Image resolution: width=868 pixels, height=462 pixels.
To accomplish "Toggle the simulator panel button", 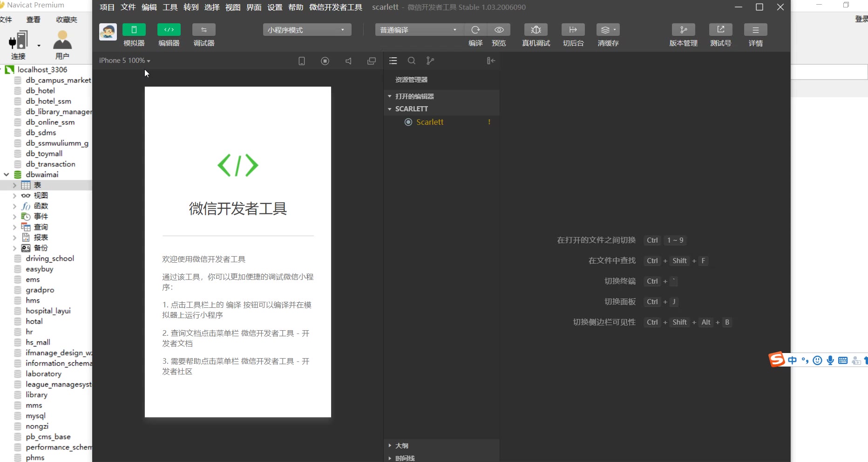I will pyautogui.click(x=134, y=30).
